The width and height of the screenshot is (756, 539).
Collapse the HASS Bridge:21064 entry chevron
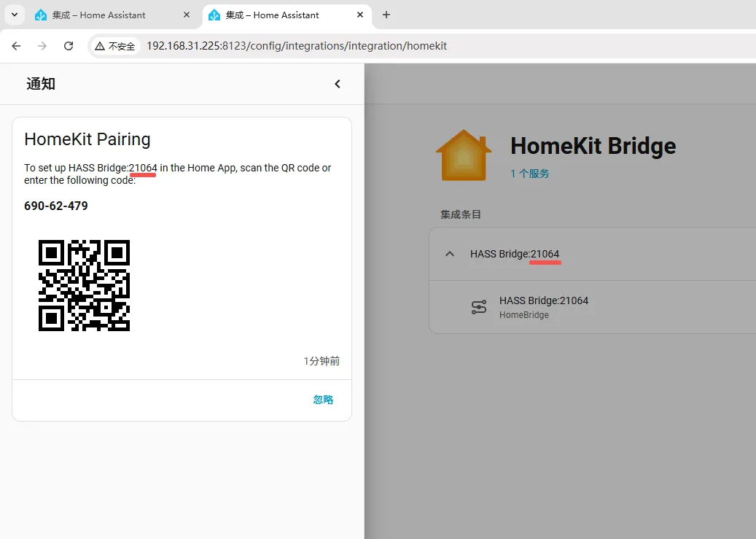(x=449, y=254)
